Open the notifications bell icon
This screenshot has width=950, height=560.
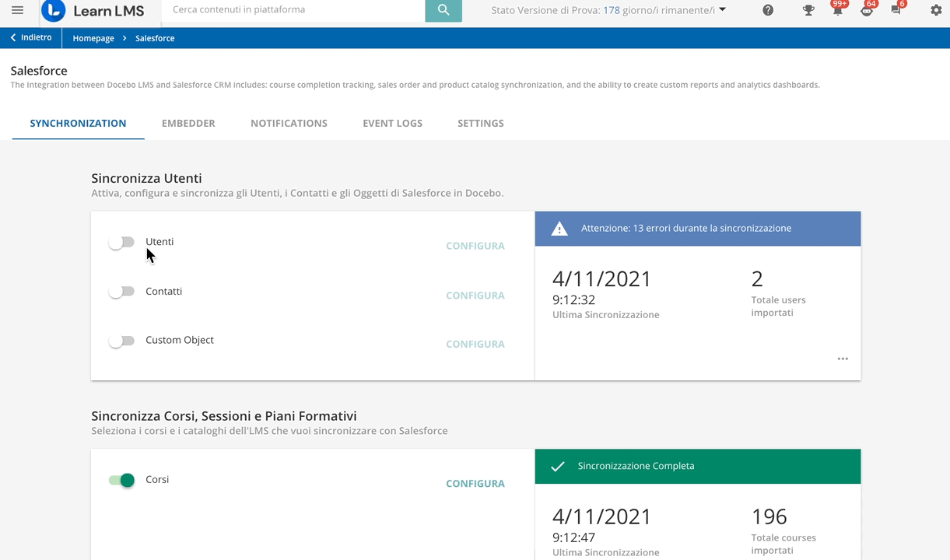coord(838,11)
